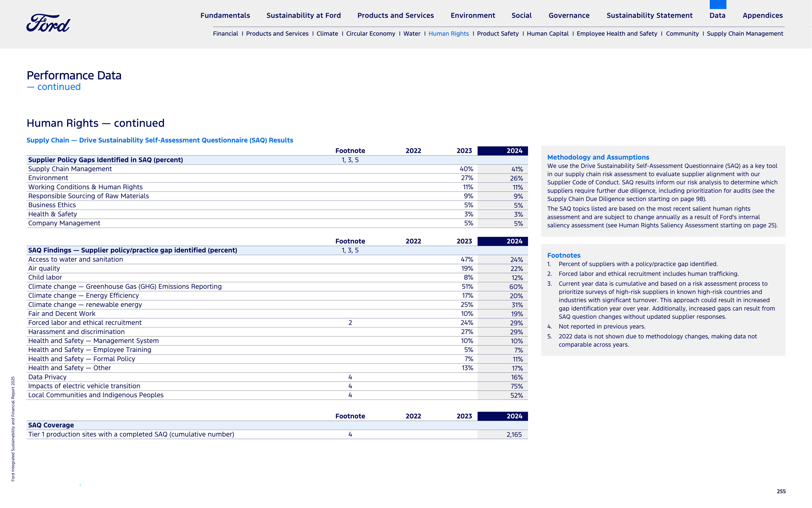Viewport: 812px width, 508px height.
Task: Go to Human Capital subsection
Action: click(x=548, y=34)
